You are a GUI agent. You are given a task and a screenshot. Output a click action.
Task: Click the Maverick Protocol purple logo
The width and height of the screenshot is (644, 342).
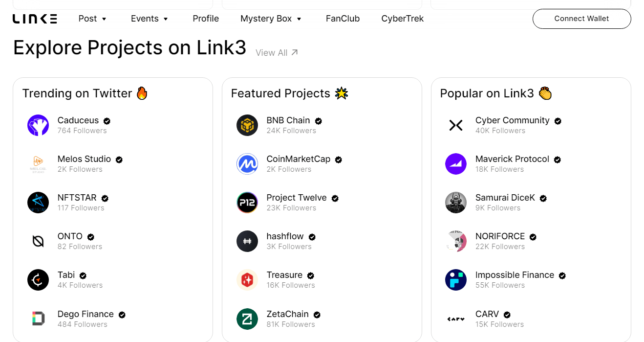point(456,164)
